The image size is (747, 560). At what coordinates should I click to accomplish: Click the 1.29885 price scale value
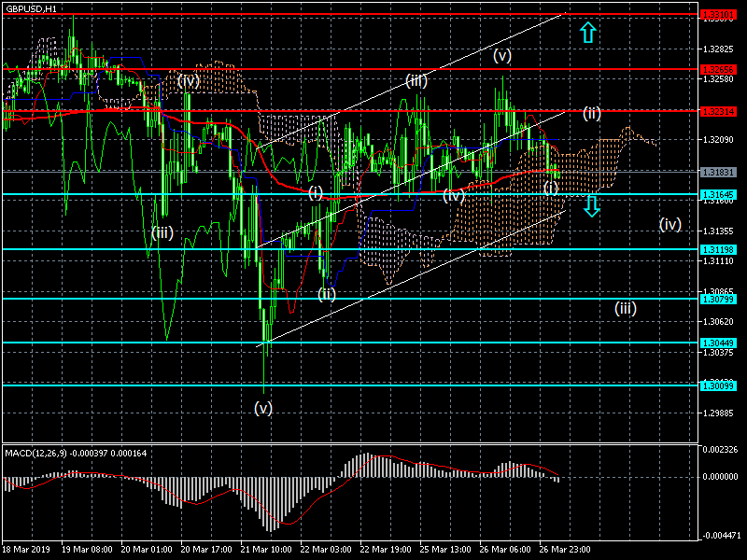coord(718,413)
